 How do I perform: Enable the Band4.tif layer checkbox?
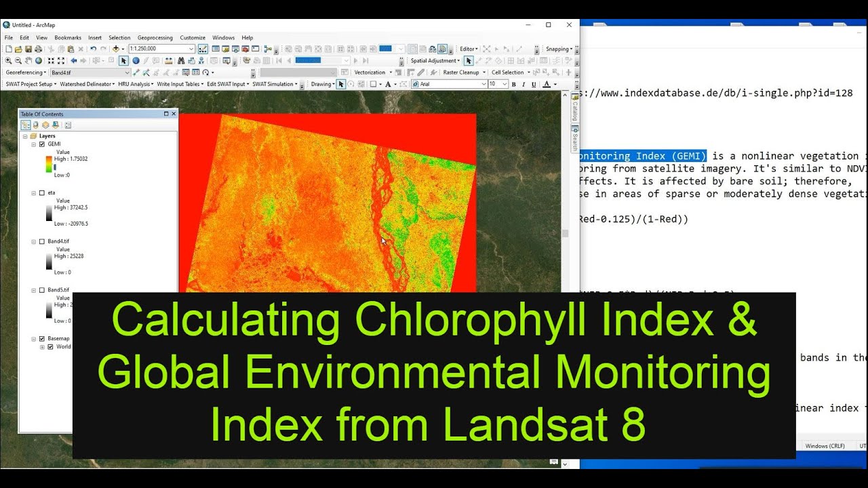[42, 241]
